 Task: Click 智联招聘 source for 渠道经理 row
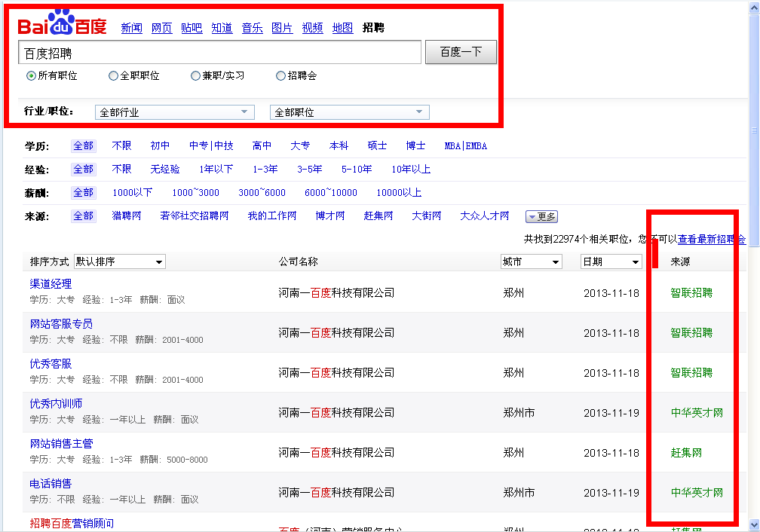coord(691,292)
